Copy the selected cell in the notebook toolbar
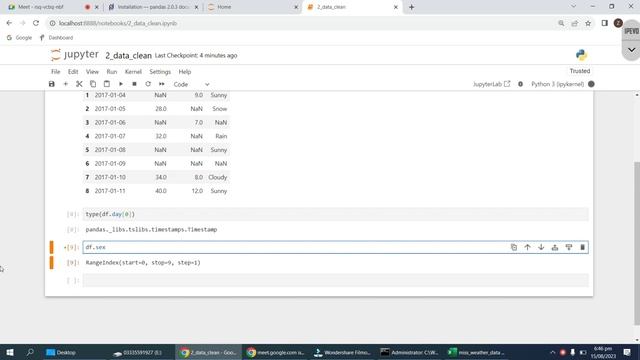Viewport: 640px width, 360px height. pos(93,84)
